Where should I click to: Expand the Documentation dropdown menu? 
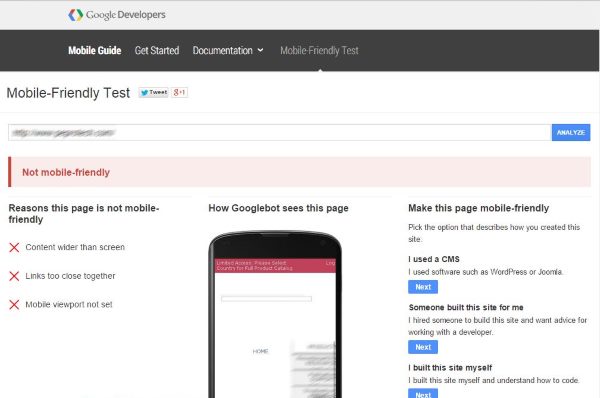click(x=228, y=51)
